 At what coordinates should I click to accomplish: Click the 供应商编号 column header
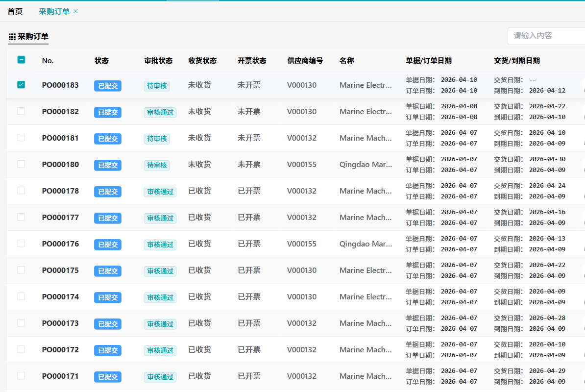point(305,61)
